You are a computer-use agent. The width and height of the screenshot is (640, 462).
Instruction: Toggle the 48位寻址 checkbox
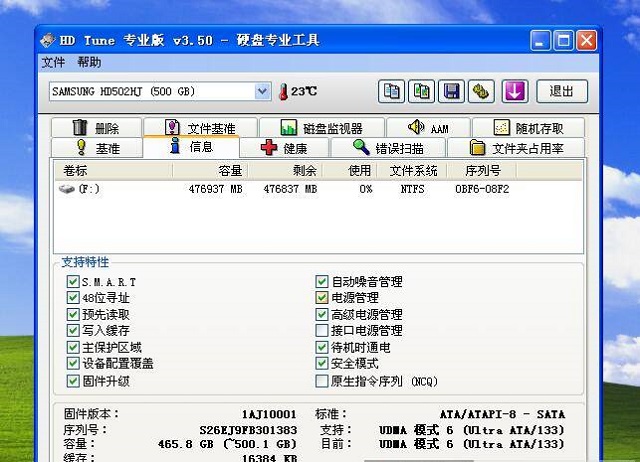tap(73, 298)
